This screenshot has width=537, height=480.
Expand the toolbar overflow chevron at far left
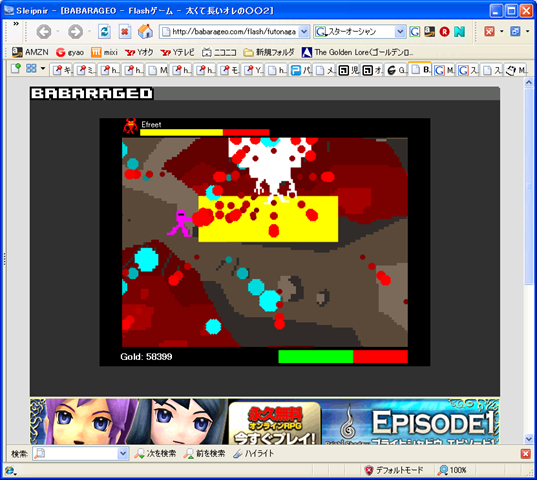pos(16,24)
